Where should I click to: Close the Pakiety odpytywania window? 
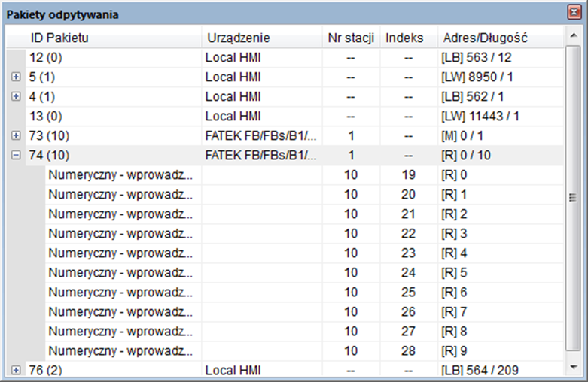tap(574, 12)
